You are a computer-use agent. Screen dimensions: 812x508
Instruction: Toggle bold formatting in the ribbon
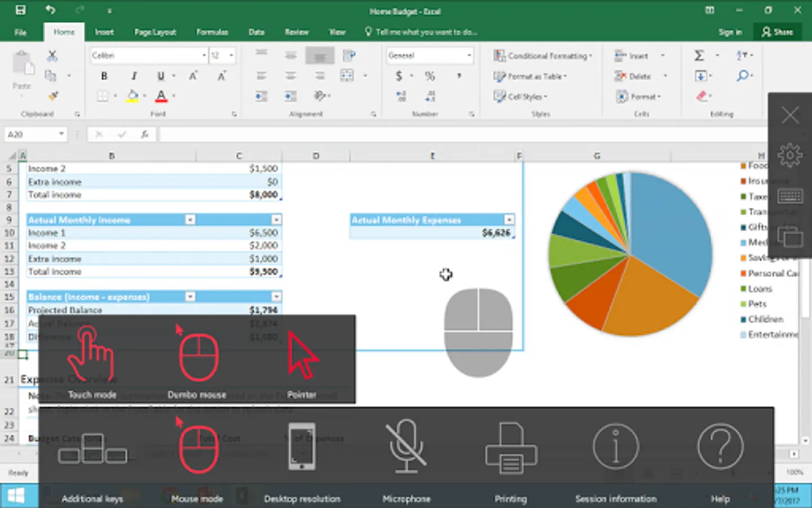[x=104, y=76]
